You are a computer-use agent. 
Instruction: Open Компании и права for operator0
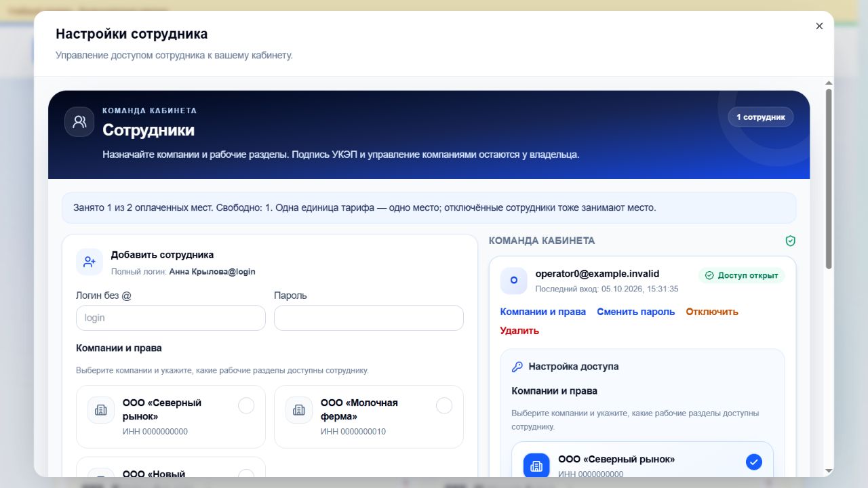point(543,312)
